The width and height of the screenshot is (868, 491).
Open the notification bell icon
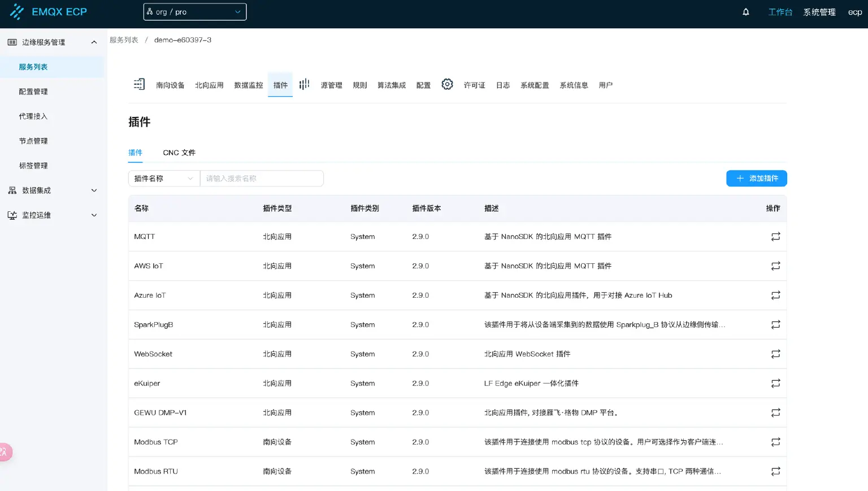[x=745, y=11]
